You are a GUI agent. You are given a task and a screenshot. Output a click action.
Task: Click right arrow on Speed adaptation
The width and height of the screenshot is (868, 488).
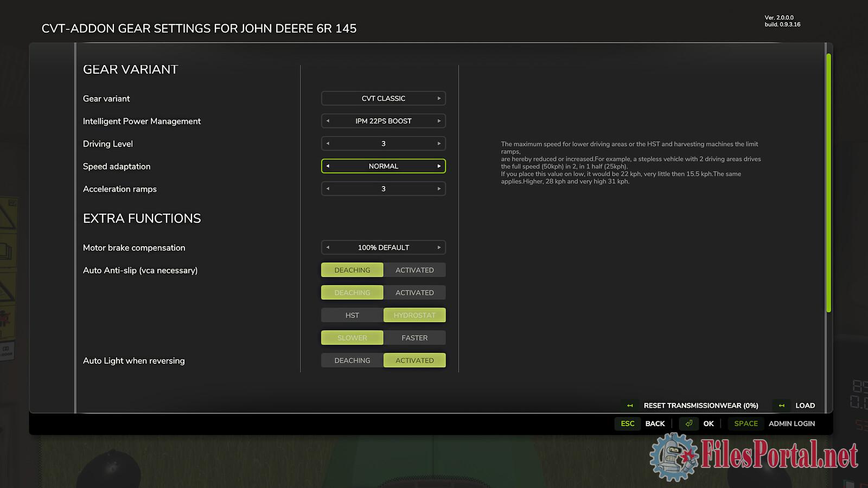pyautogui.click(x=439, y=166)
